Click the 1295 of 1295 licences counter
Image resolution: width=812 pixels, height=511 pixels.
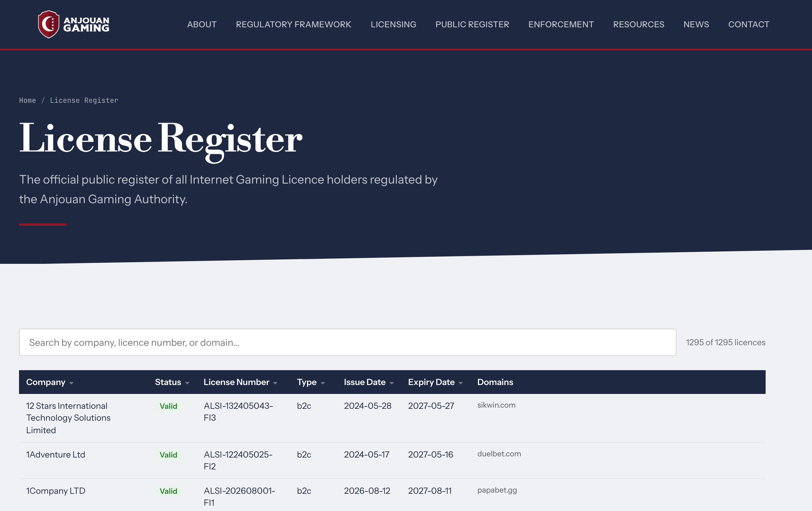(x=725, y=342)
